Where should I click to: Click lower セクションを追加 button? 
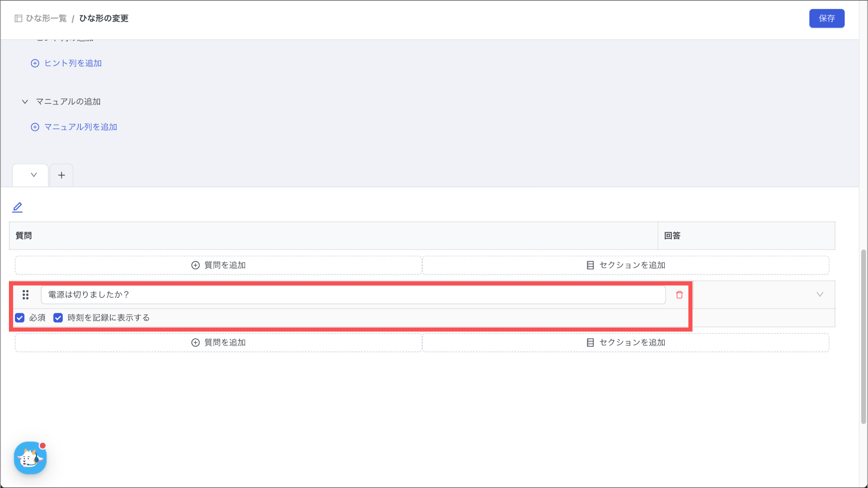pos(626,343)
